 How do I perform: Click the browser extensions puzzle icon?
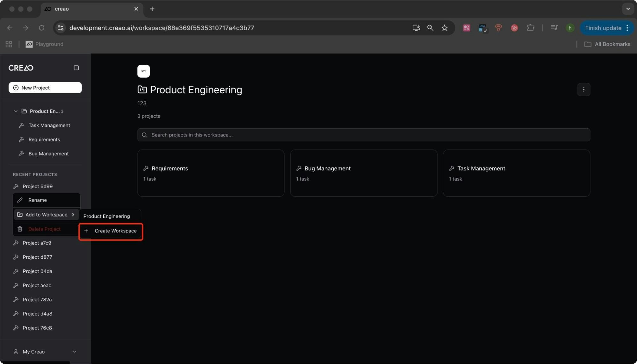pos(530,28)
